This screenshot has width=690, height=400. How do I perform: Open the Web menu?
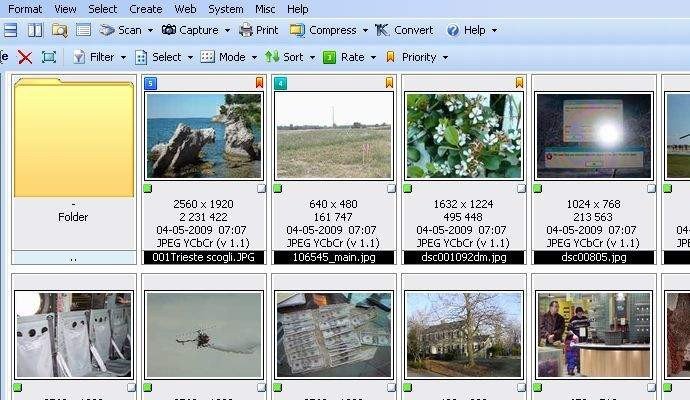click(185, 9)
